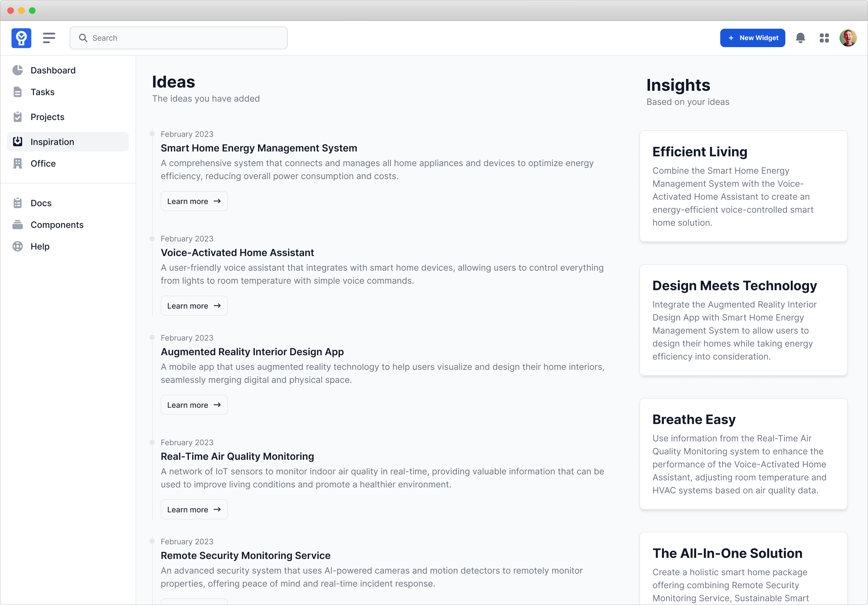Click the Help lifebuoy icon
Viewport: 868px width, 605px height.
coord(17,246)
